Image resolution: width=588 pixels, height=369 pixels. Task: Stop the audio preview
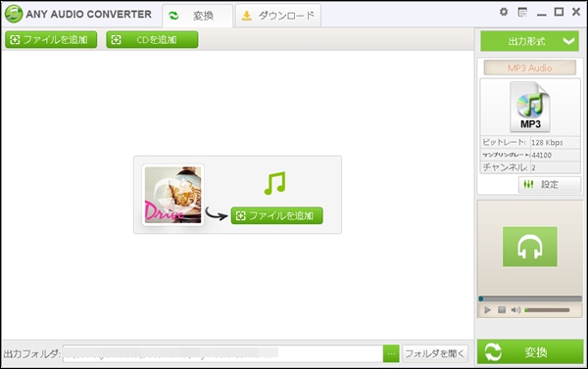click(502, 310)
